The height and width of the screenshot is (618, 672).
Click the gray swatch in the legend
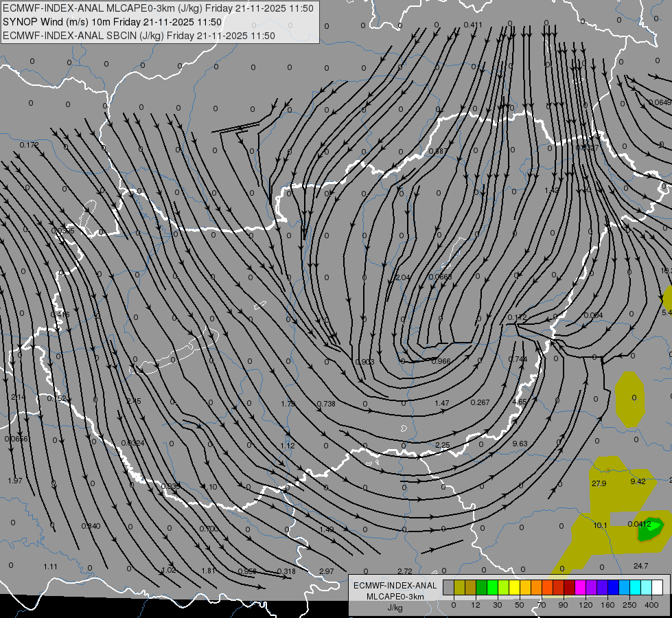(x=448, y=588)
